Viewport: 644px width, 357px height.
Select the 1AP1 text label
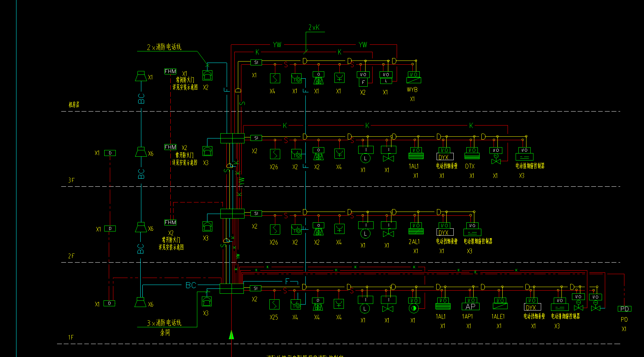point(467,316)
